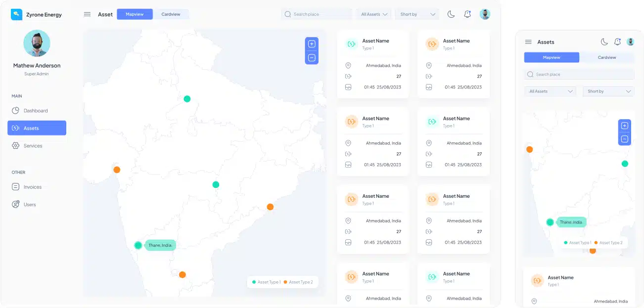Open Services in the sidebar

[x=33, y=146]
